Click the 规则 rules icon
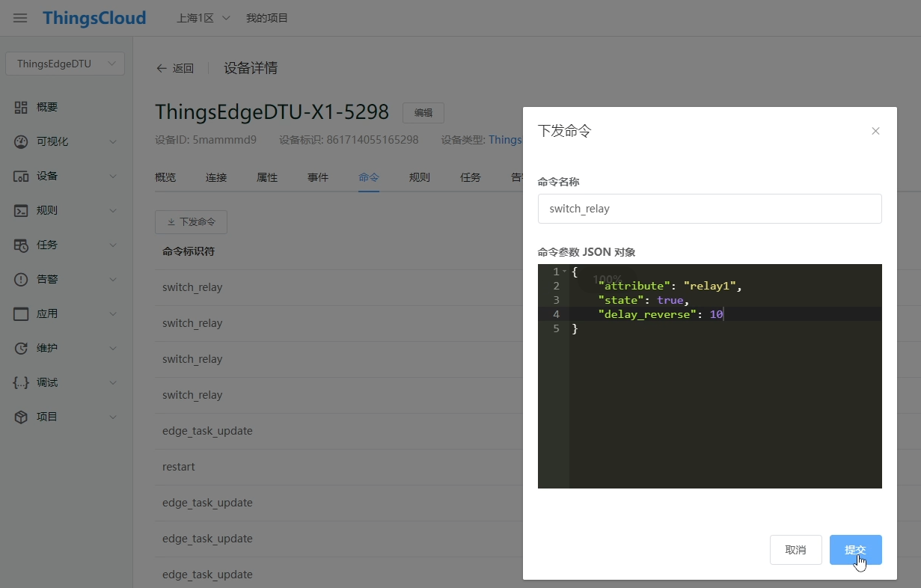This screenshot has width=921, height=588. tap(21, 210)
